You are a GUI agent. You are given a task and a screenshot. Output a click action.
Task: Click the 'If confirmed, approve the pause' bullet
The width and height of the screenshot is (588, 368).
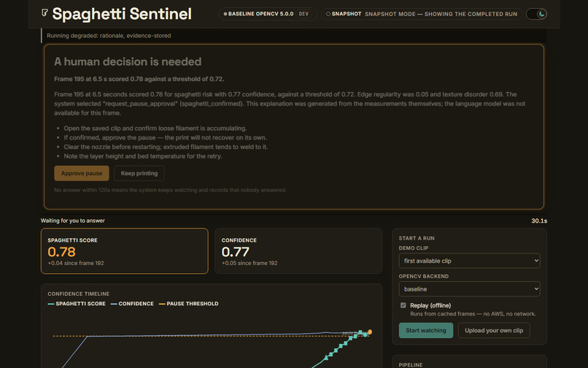coord(166,137)
